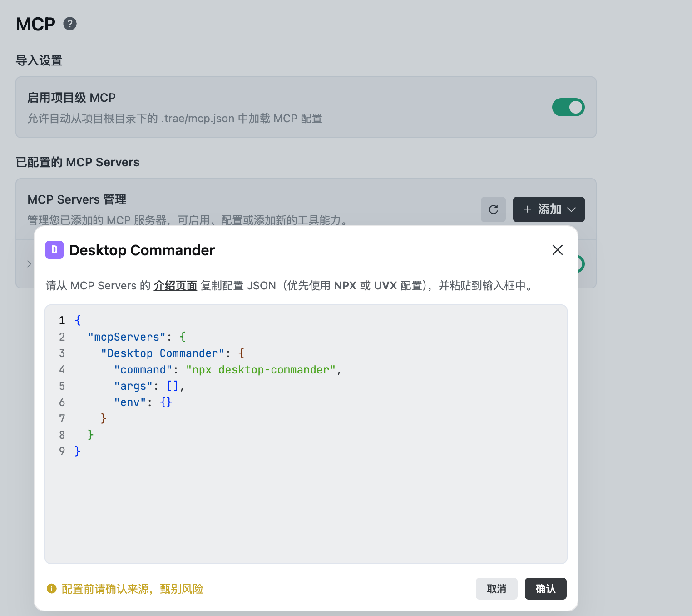Open the 介绍页面 link

[175, 286]
